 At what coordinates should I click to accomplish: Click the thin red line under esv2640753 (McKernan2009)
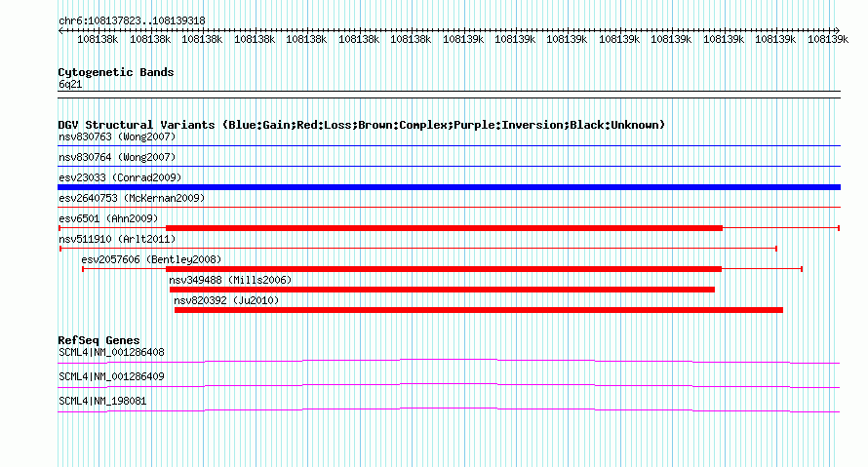pos(449,208)
